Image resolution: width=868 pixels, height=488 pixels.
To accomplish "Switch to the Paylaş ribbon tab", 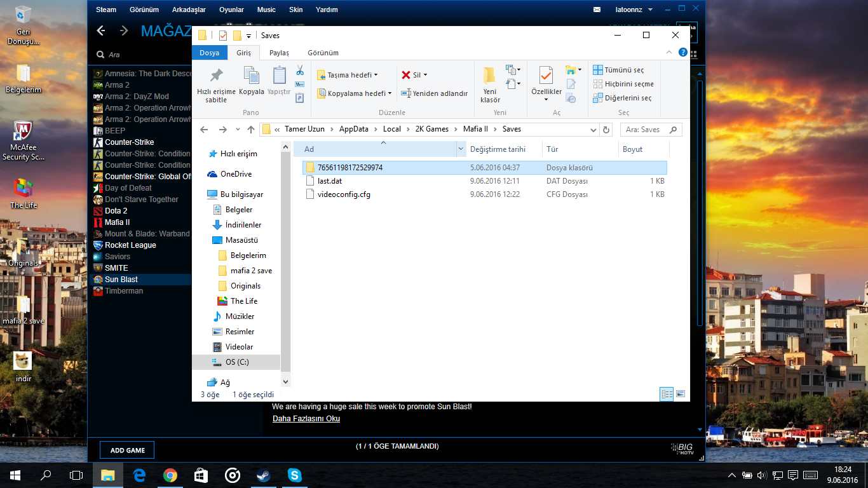I will click(x=279, y=53).
